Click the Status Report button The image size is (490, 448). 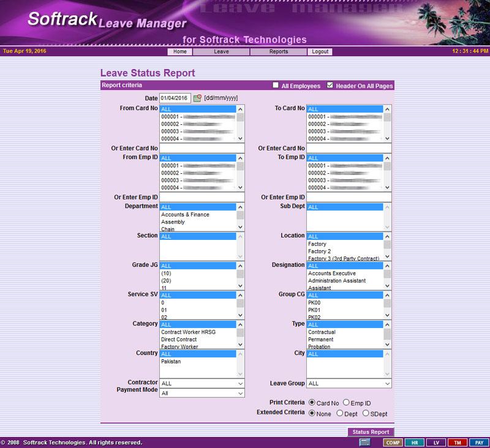point(371,432)
